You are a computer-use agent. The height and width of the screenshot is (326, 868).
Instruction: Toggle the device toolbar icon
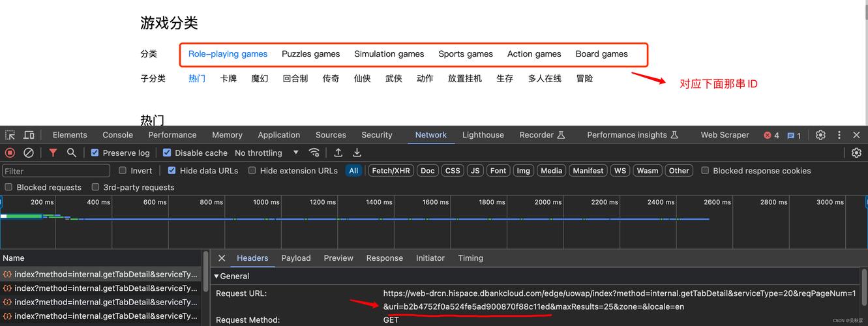(29, 135)
